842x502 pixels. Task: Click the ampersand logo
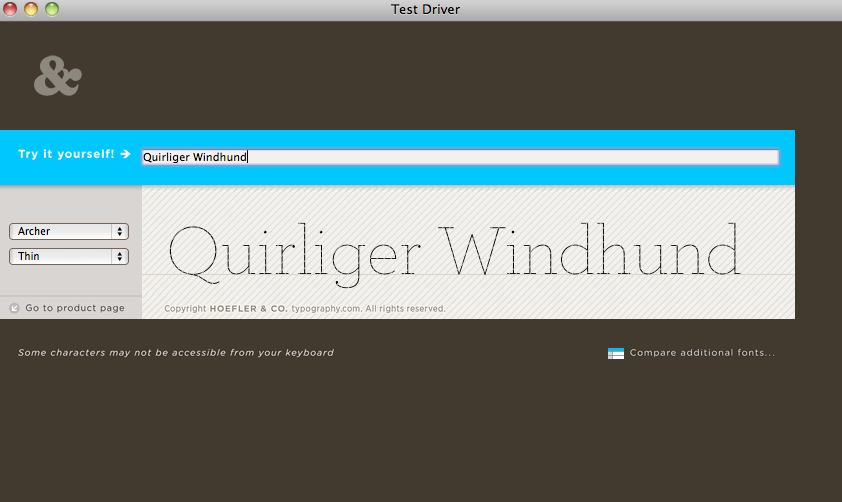tap(58, 76)
